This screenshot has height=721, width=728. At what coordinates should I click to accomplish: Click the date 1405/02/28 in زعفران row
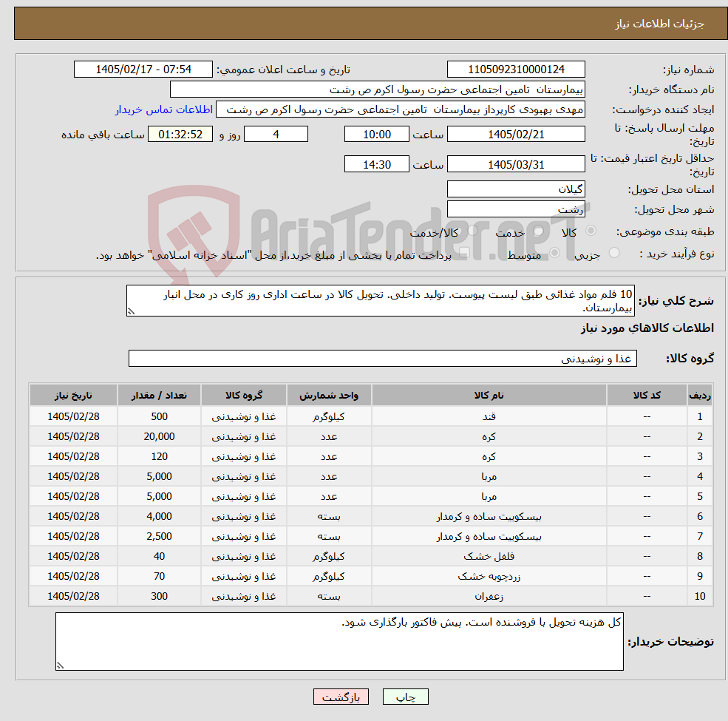tap(73, 596)
